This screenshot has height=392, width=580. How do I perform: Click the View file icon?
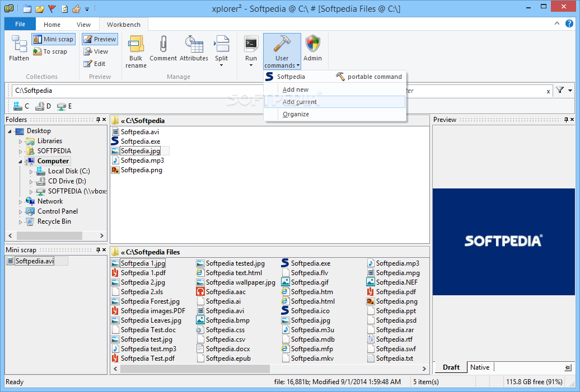point(88,51)
